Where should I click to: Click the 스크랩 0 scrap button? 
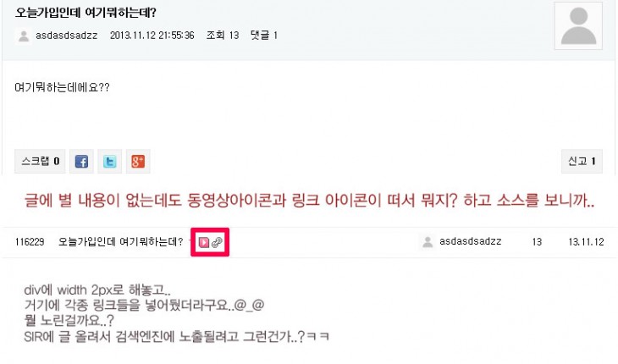[x=40, y=162]
